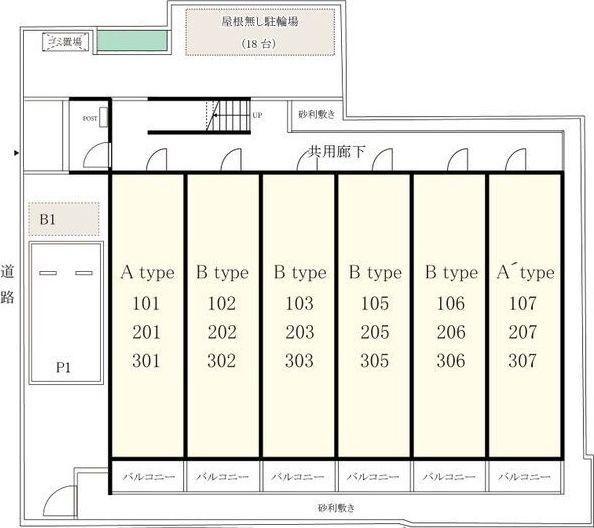Click the door arc of unit 107
The height and width of the screenshot is (528, 594).
coord(516,159)
